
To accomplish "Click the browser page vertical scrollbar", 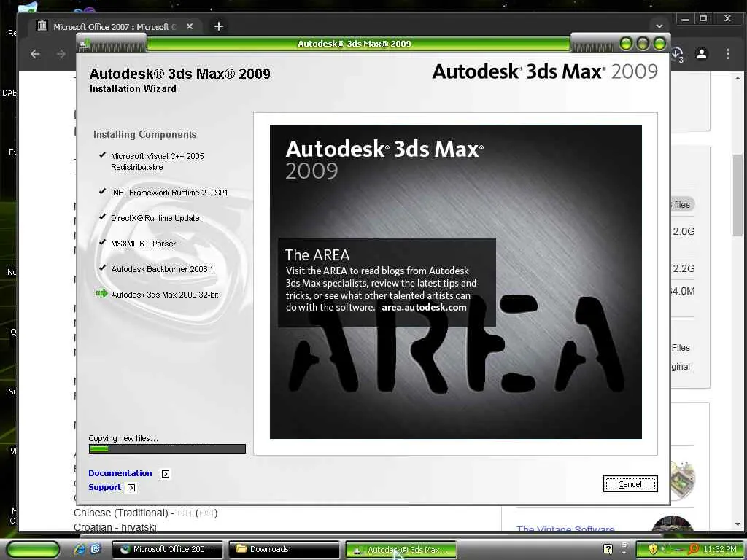I will tap(738, 195).
